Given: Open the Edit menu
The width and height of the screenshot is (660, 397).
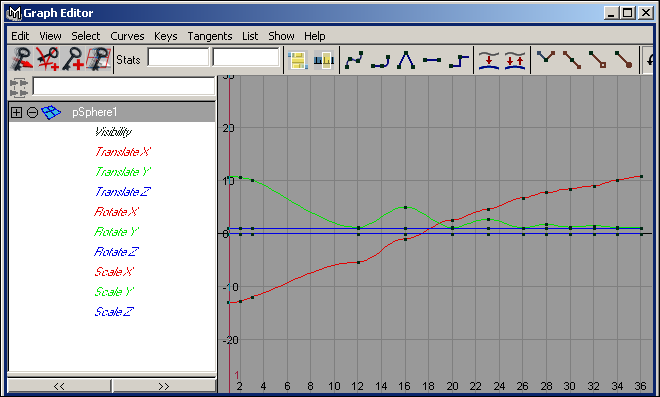Looking at the screenshot, I should tap(20, 36).
